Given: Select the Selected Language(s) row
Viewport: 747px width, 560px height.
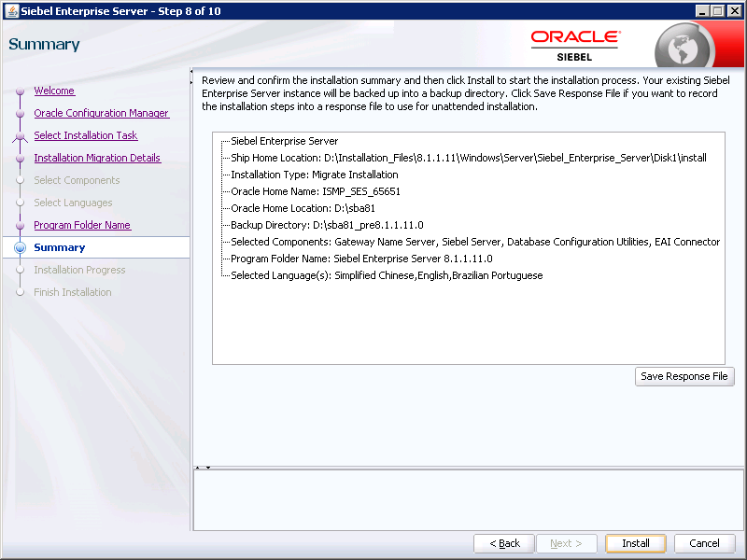Looking at the screenshot, I should 387,275.
